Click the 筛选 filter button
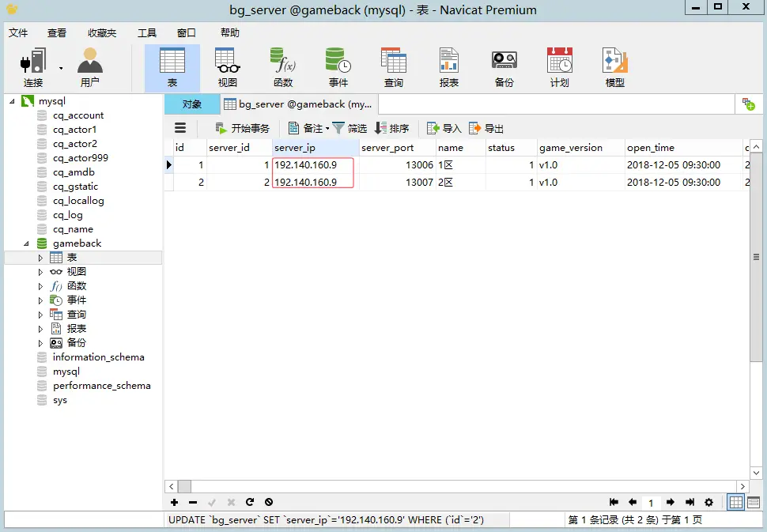This screenshot has height=532, width=767. (350, 129)
